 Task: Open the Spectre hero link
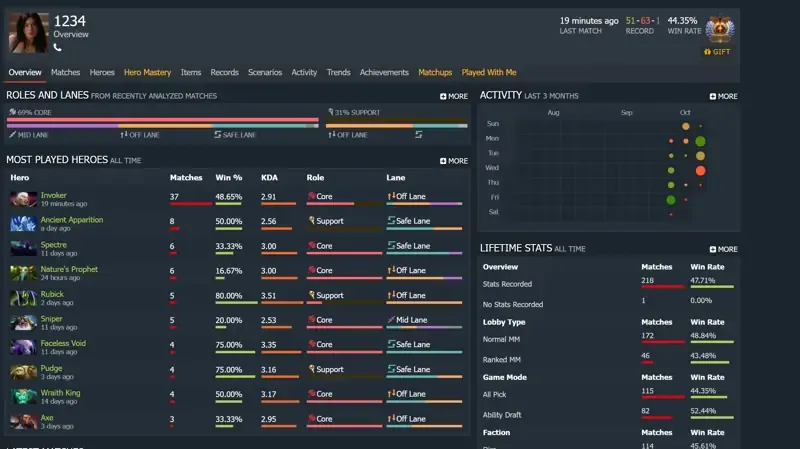click(x=54, y=245)
